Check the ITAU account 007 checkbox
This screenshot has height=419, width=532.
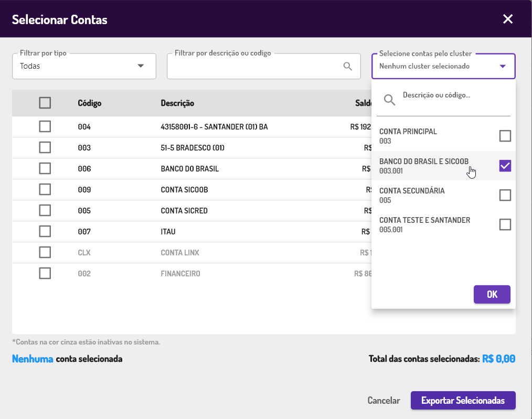point(45,231)
